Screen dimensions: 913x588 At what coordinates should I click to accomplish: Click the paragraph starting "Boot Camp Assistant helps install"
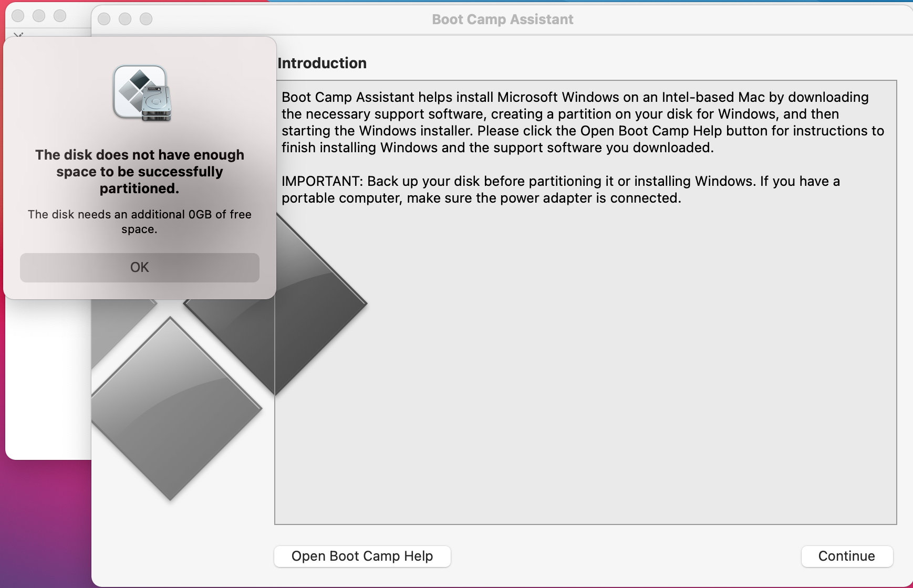pyautogui.click(x=583, y=122)
